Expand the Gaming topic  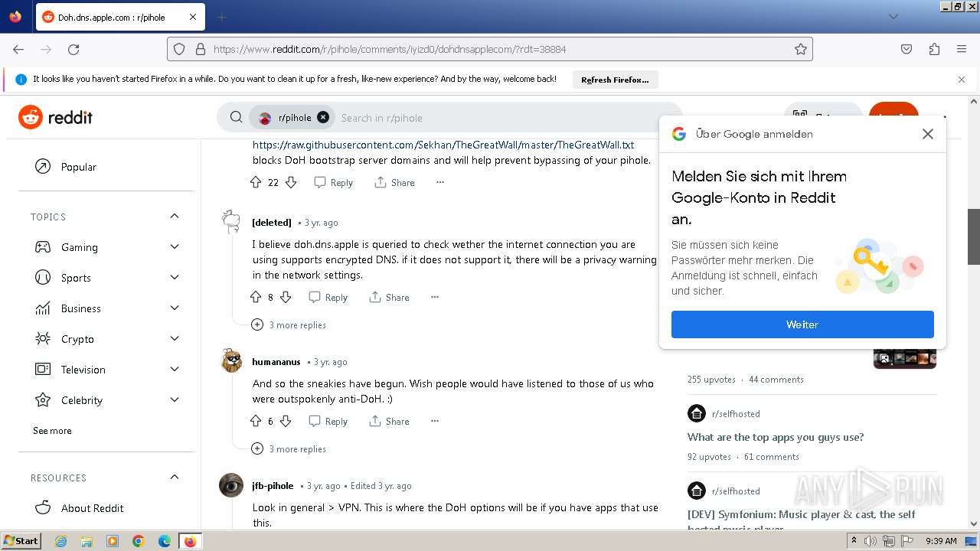pyautogui.click(x=106, y=247)
